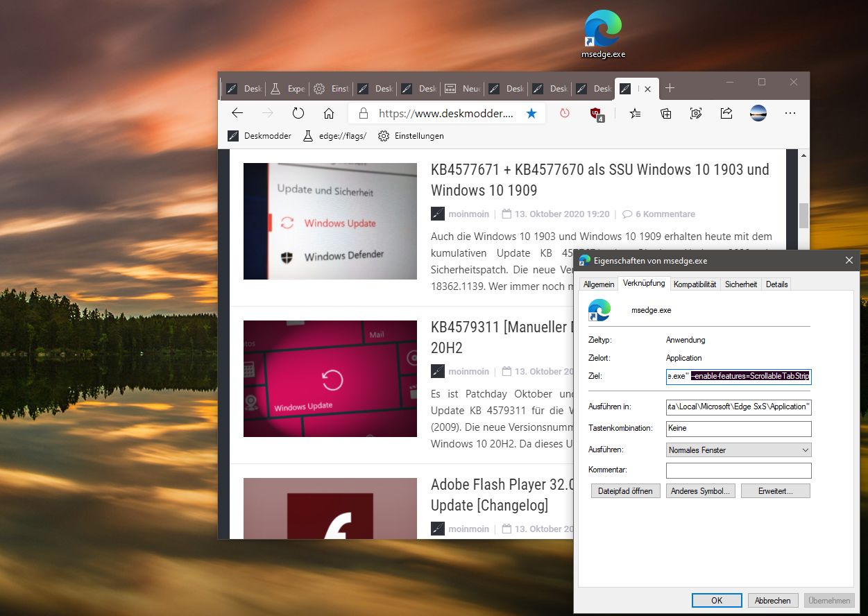
Task: Toggle the blue favorite star in address bar
Action: [x=531, y=113]
